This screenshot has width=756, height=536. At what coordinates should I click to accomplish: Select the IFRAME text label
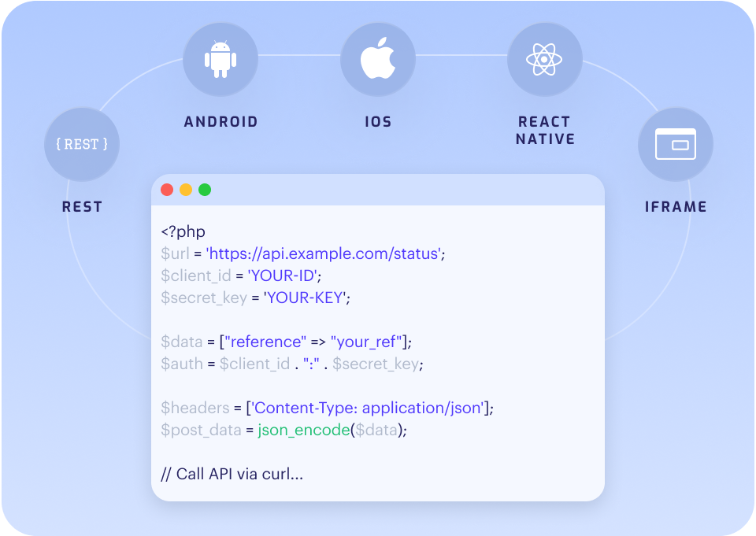point(676,207)
